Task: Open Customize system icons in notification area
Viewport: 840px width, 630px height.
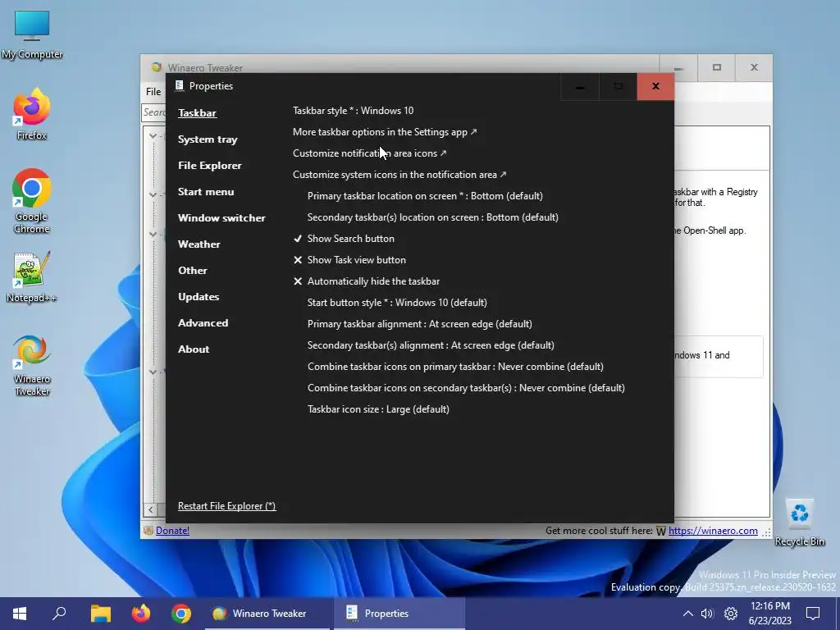Action: click(x=399, y=175)
